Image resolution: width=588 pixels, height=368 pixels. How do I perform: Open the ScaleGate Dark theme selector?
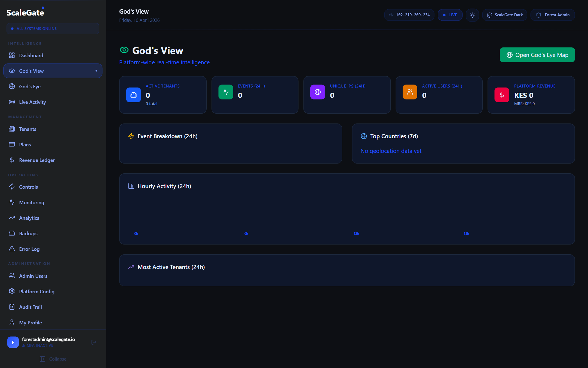[x=505, y=15]
